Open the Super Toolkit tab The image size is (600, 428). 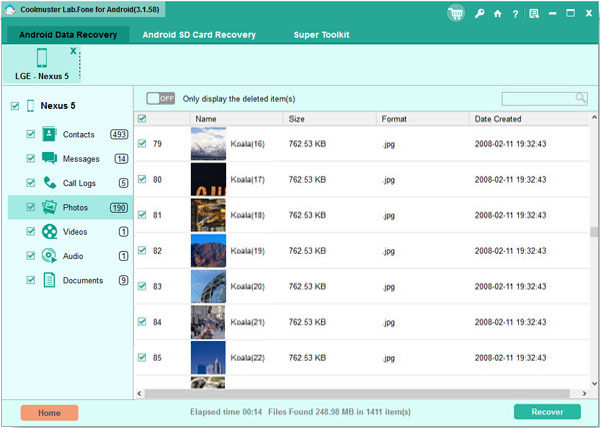pos(321,35)
